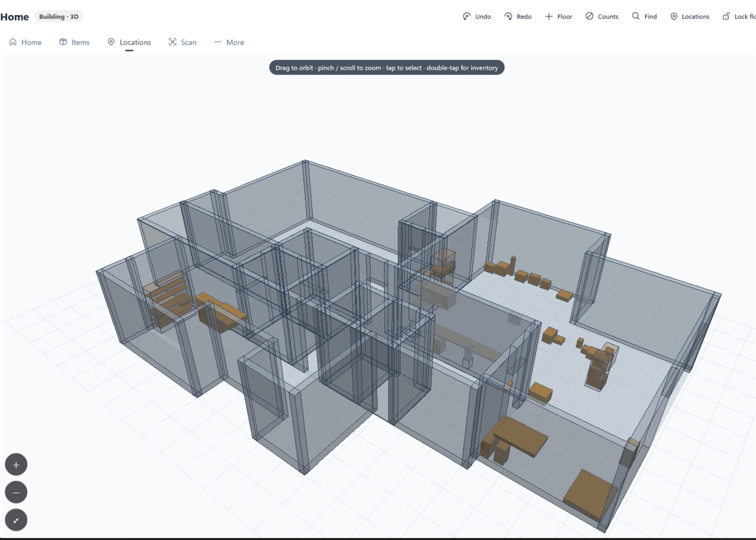
Task: Open the Scan tab
Action: tap(182, 42)
